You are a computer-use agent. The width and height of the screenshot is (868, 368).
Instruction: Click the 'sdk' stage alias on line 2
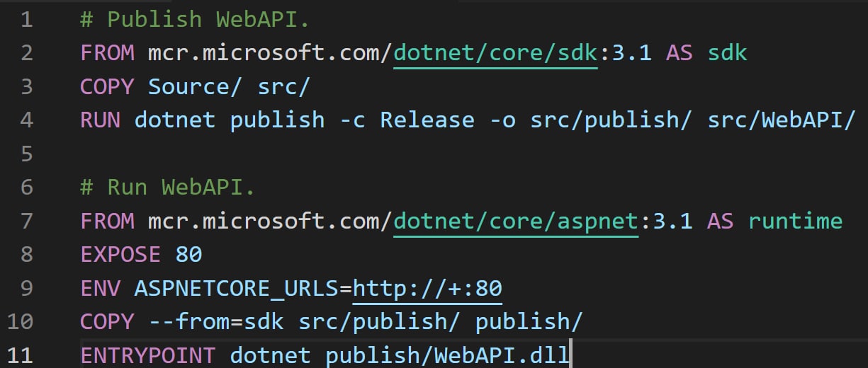coord(728,53)
